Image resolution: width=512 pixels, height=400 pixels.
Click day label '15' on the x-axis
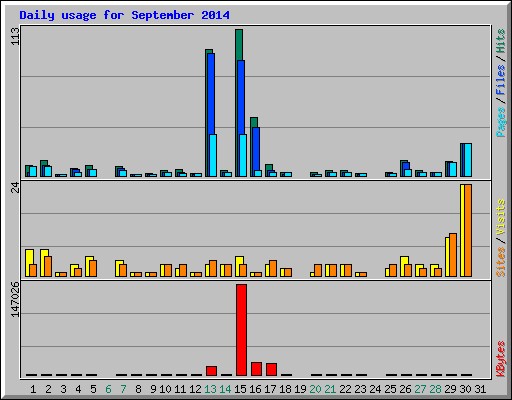[240, 389]
